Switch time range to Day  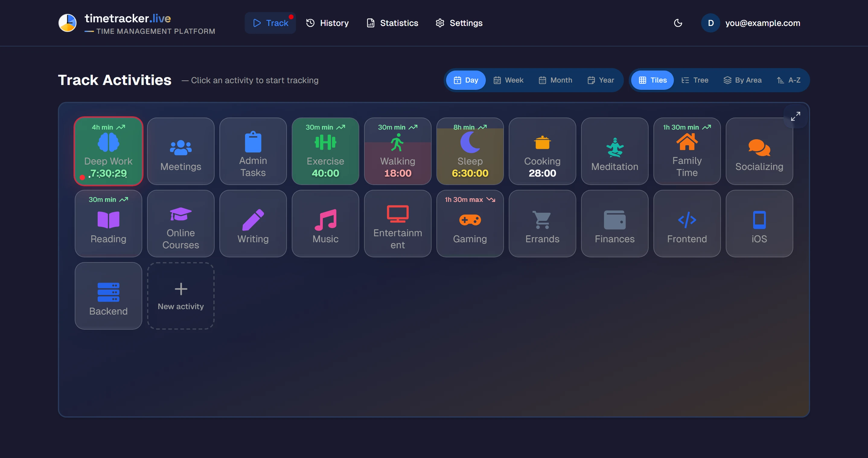coord(466,80)
